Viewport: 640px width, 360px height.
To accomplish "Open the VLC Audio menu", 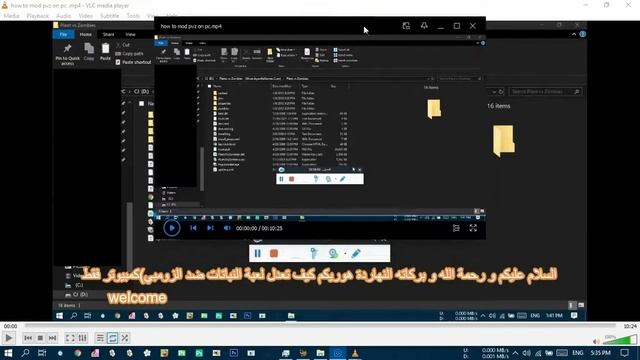I will (x=64, y=16).
